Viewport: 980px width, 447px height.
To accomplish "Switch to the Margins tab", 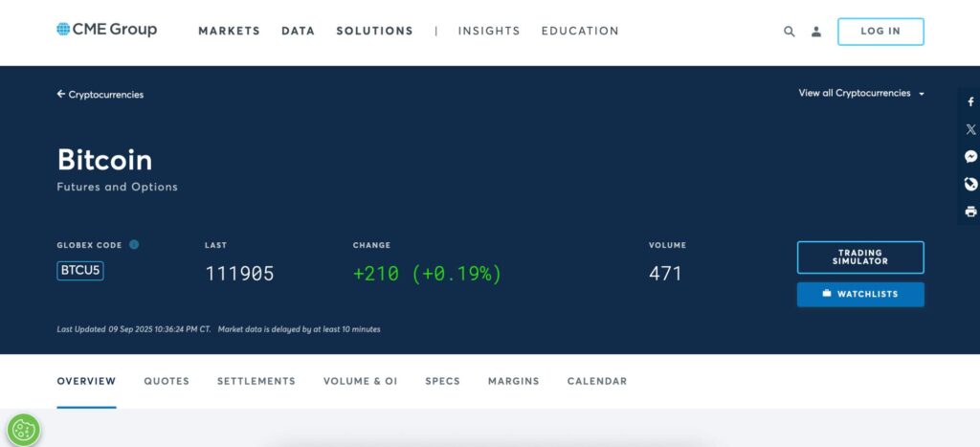I will (x=513, y=381).
